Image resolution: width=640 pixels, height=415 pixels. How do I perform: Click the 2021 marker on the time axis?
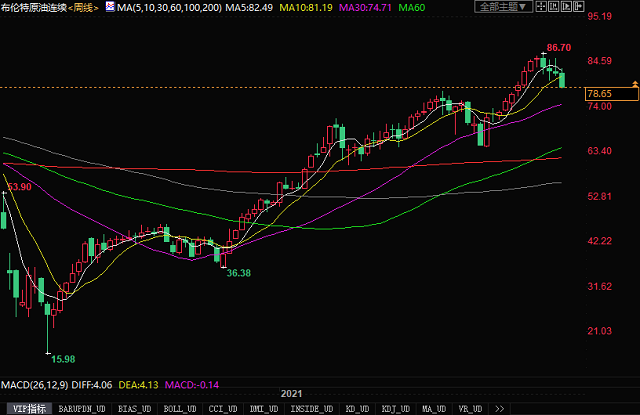(292, 396)
